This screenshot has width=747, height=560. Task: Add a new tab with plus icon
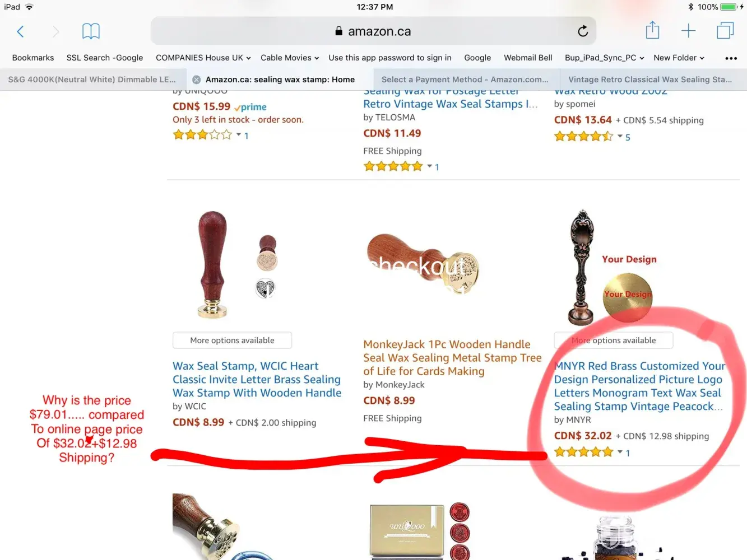coord(688,31)
